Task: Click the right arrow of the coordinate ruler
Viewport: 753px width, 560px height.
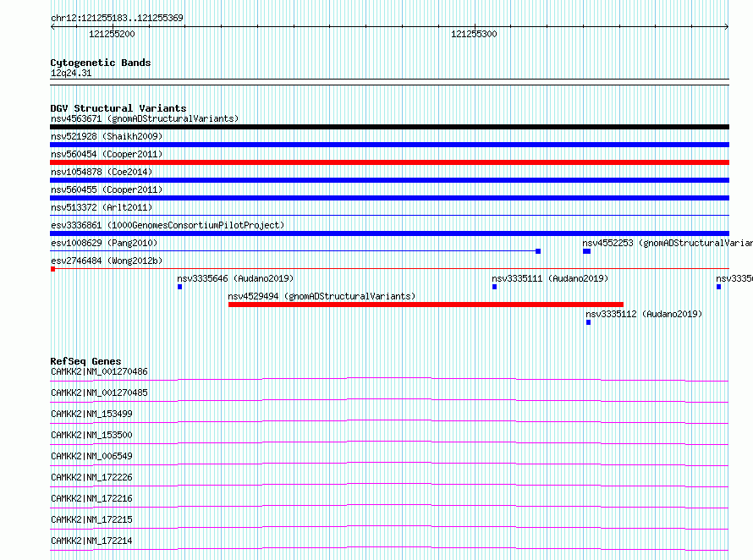Action: (726, 27)
